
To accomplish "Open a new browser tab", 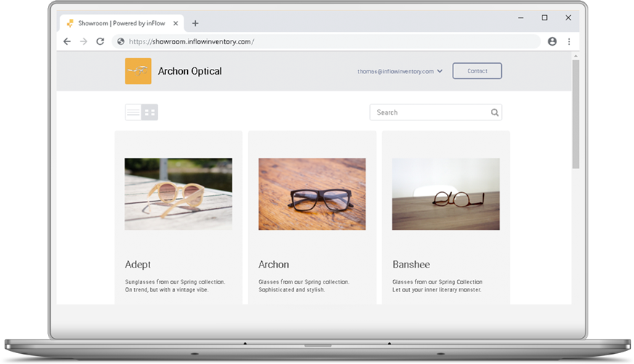I will (195, 23).
